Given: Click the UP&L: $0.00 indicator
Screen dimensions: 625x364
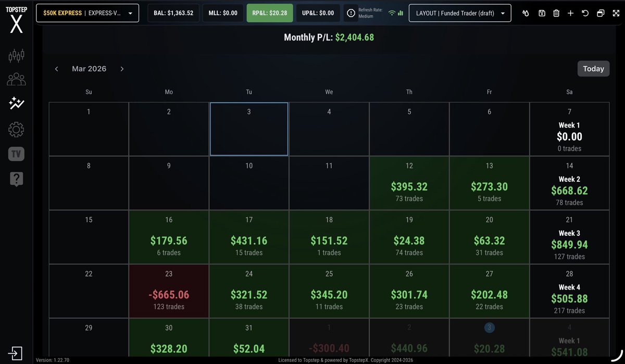Looking at the screenshot, I should [318, 13].
